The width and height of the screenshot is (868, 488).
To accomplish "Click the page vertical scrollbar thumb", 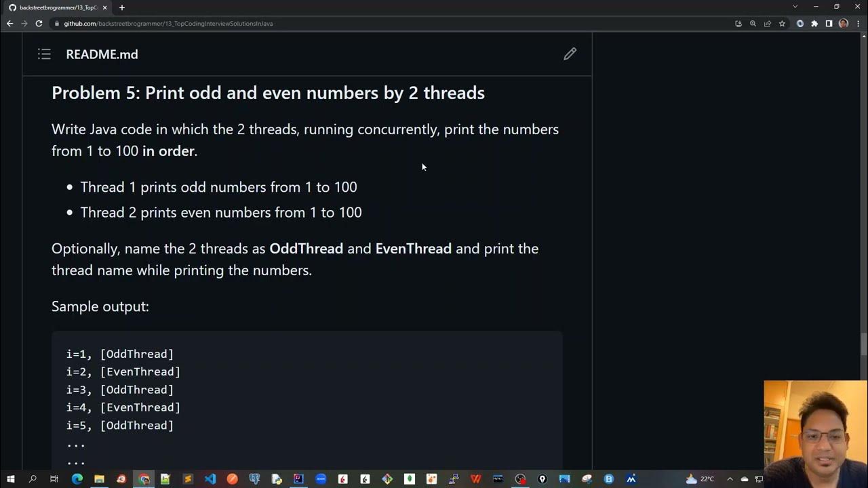I will coord(863,344).
